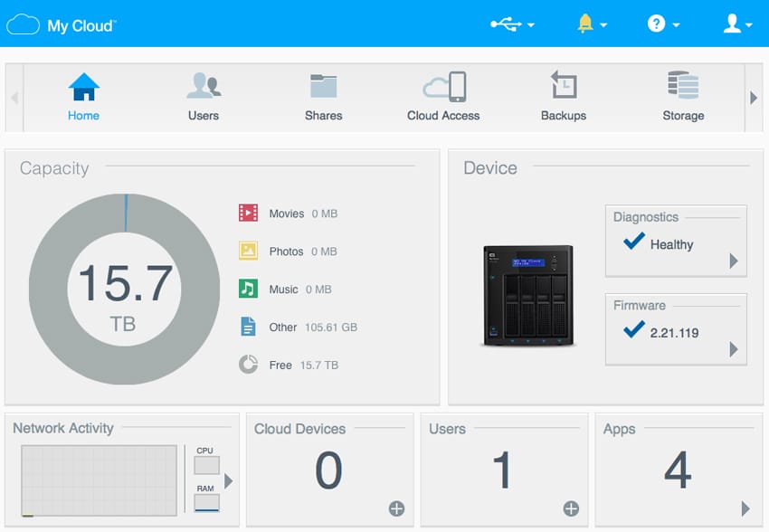Open the Cloud Access tab
Viewport: 769px width, 532px height.
[x=443, y=97]
